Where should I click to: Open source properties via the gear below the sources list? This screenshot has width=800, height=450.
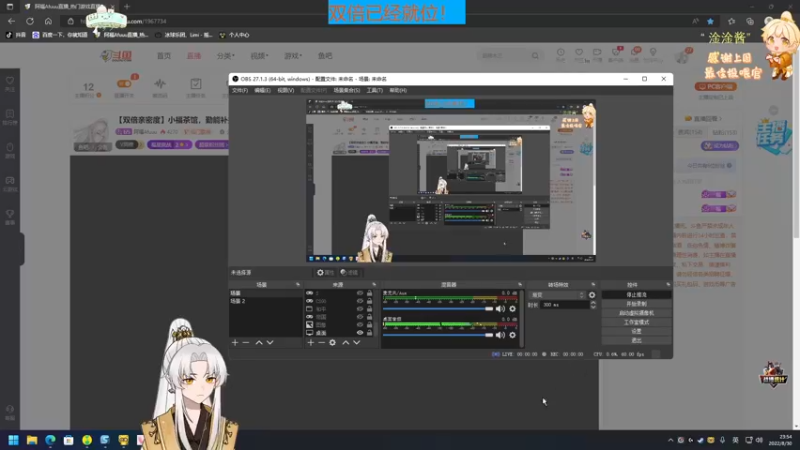coord(333,342)
